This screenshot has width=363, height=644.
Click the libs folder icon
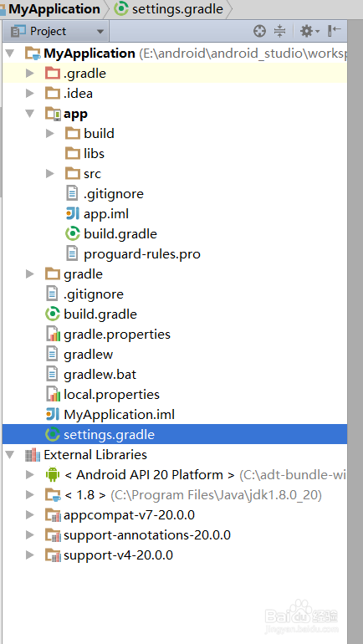pyautogui.click(x=73, y=154)
